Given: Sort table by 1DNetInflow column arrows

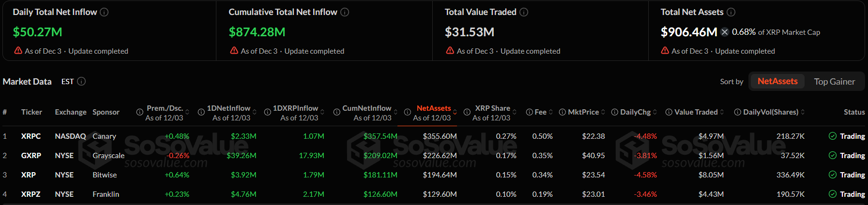Looking at the screenshot, I should tap(255, 112).
